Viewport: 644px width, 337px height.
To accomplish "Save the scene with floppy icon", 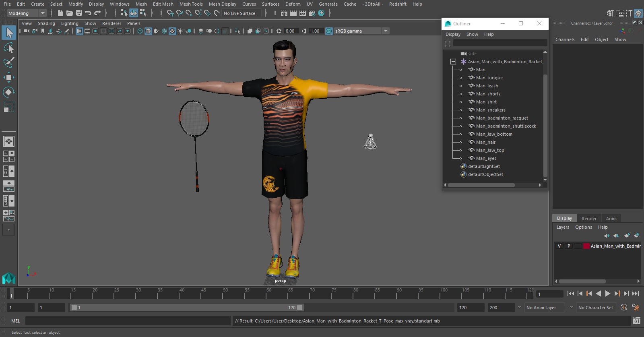I will (x=79, y=13).
